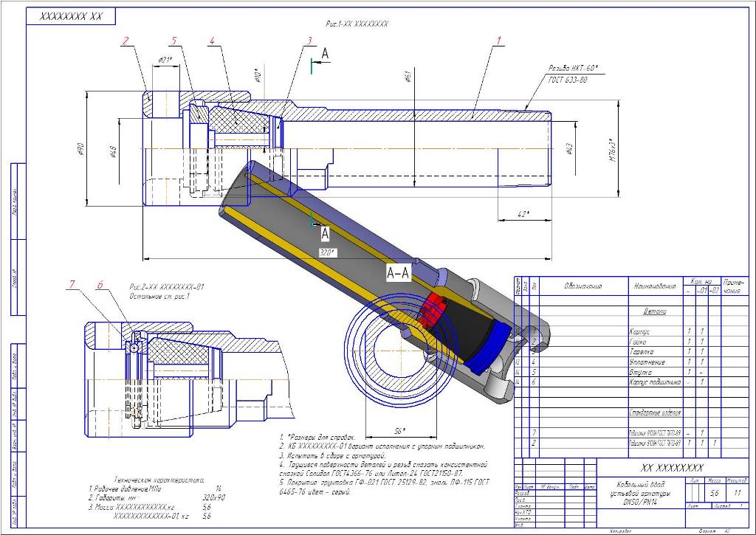Click the 'Остальное см. рис.1' note
756x535 pixels.
[x=159, y=297]
